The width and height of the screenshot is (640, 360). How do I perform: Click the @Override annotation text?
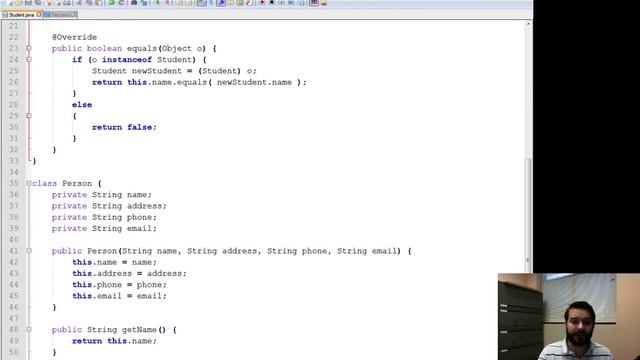[74, 37]
